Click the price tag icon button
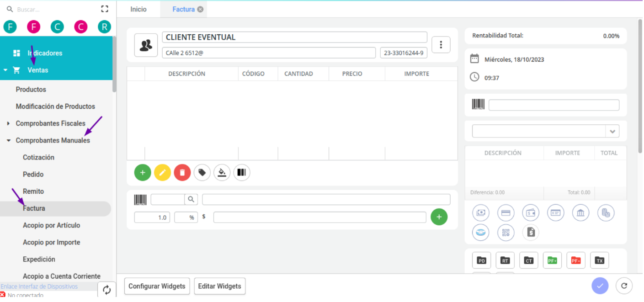This screenshot has width=644, height=302. tap(202, 173)
